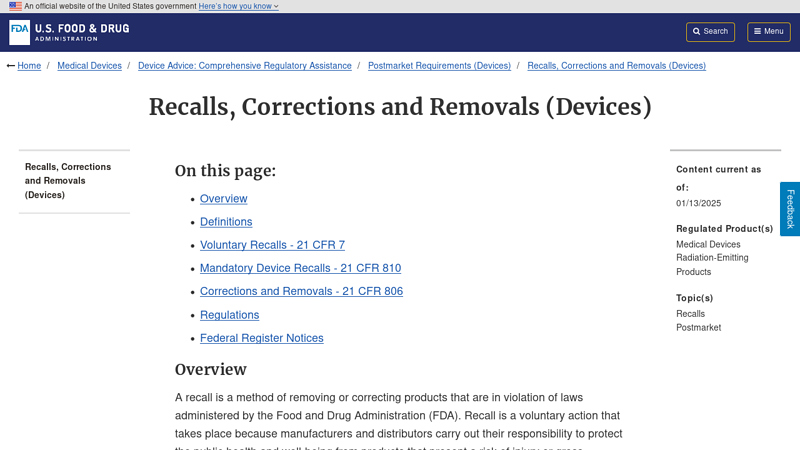
Task: Click the 01/13/2025 content date
Action: coord(698,203)
